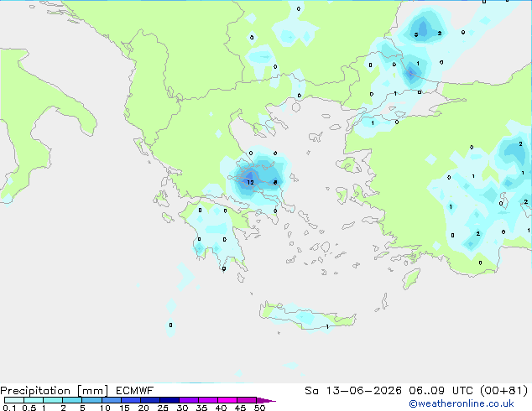The height and width of the screenshot is (411, 532).
Task: Click the 1 mm value on Crete
Action: [x=327, y=327]
